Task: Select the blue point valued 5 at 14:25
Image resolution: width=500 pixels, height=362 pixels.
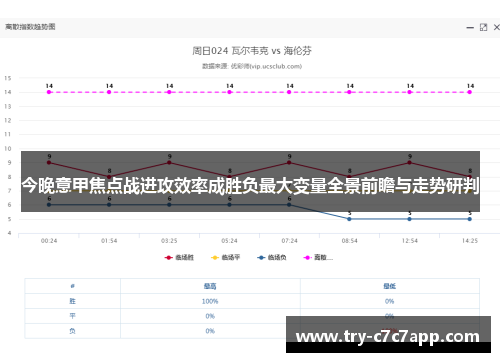Action: pos(469,219)
